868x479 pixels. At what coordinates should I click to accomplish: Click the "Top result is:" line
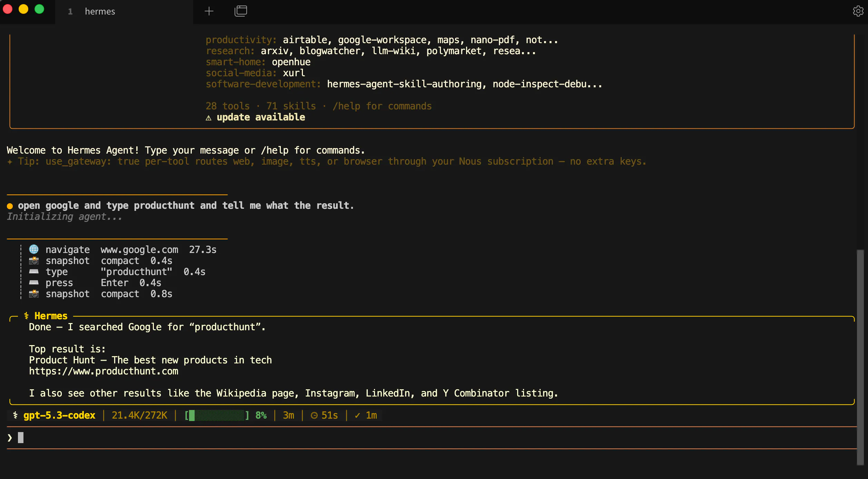point(67,349)
